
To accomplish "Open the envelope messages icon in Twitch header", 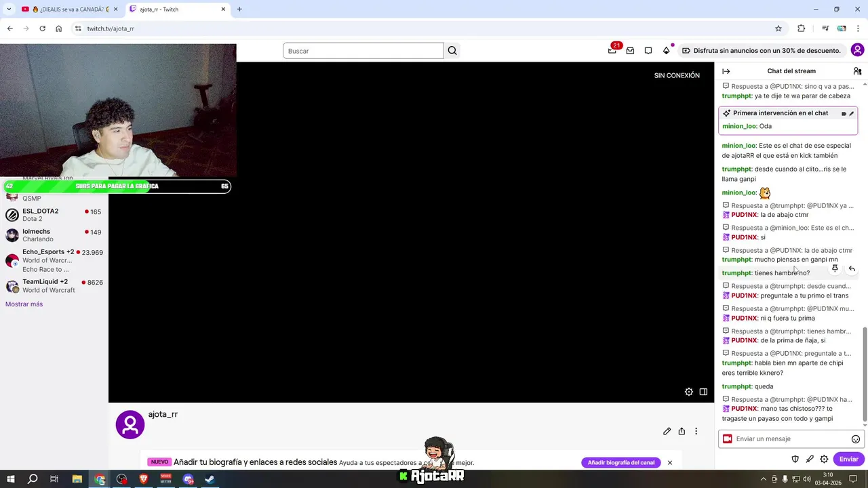I will coord(630,51).
